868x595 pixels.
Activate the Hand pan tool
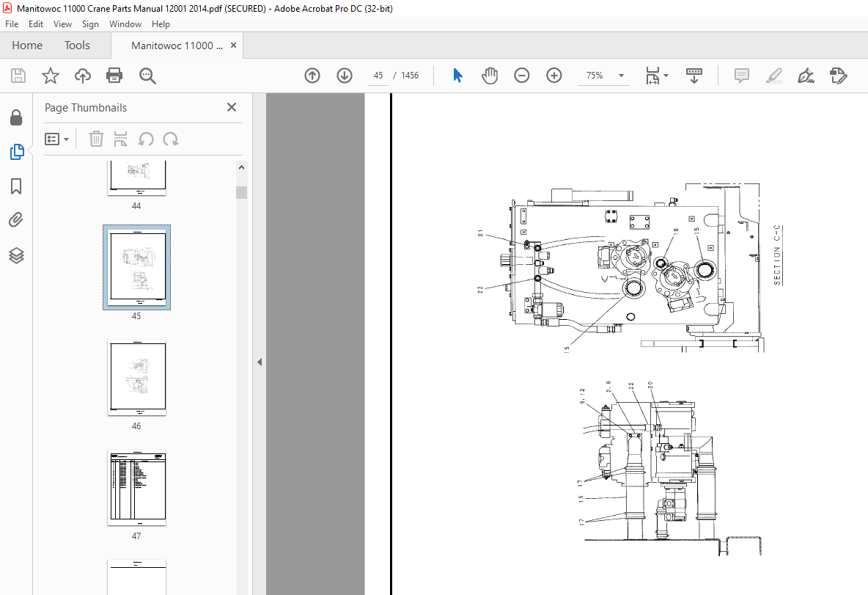point(490,76)
